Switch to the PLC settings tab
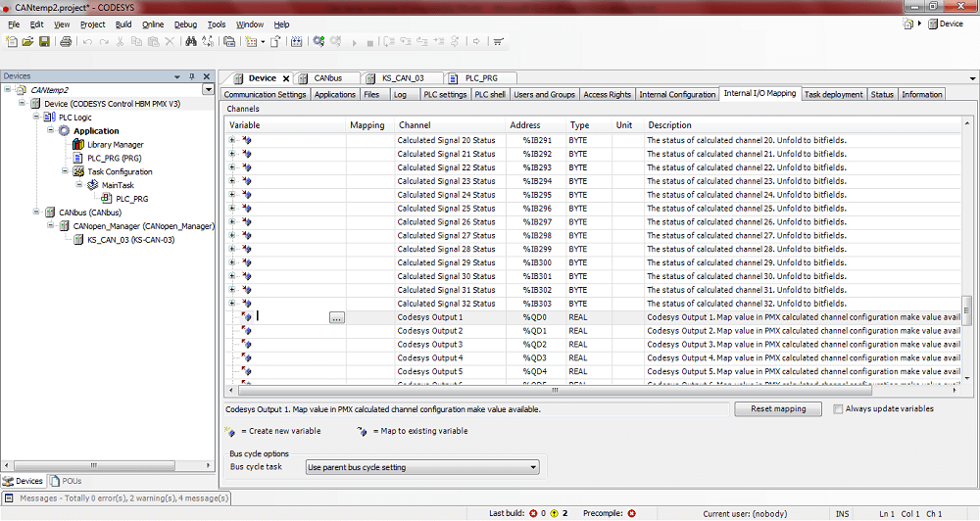Image resolution: width=980 pixels, height=521 pixels. [x=445, y=94]
